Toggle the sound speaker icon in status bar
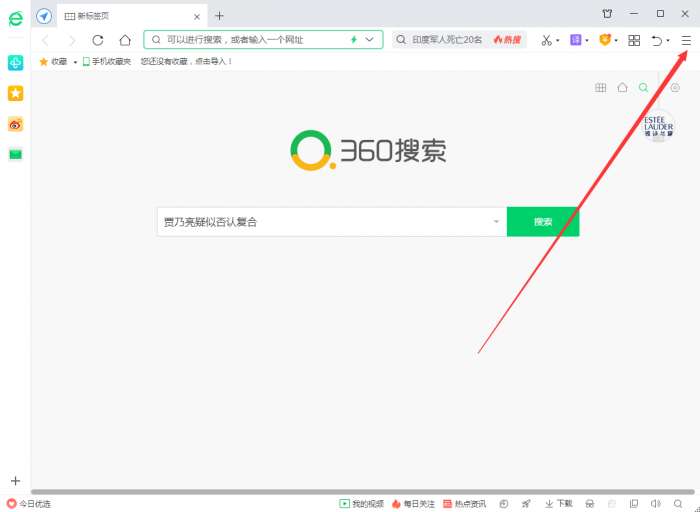The height and width of the screenshot is (512, 700). [655, 504]
